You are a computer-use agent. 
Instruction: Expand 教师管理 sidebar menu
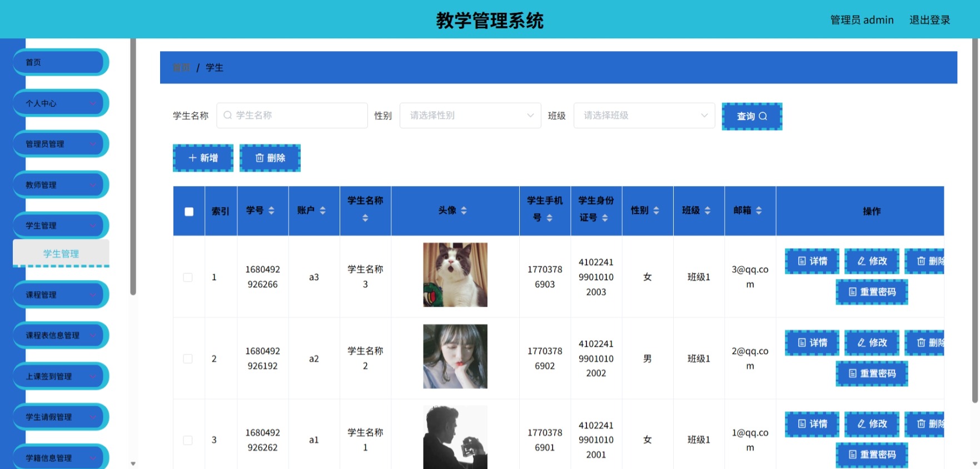[x=60, y=185]
